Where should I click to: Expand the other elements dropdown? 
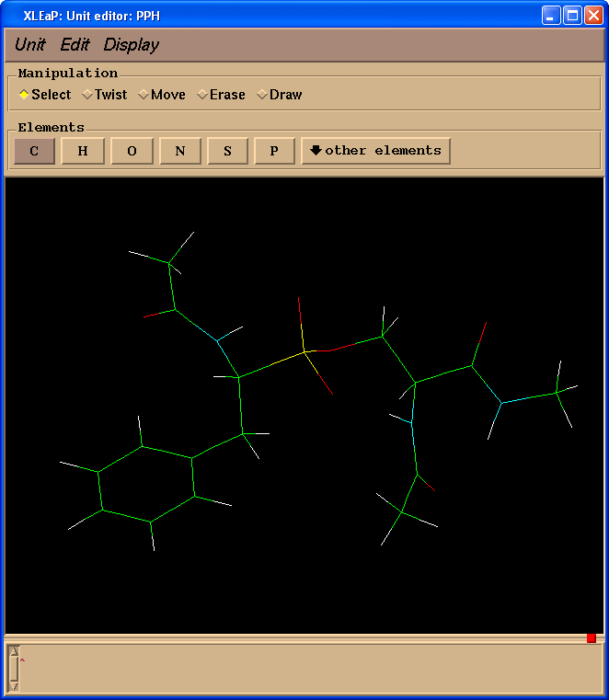[x=376, y=151]
